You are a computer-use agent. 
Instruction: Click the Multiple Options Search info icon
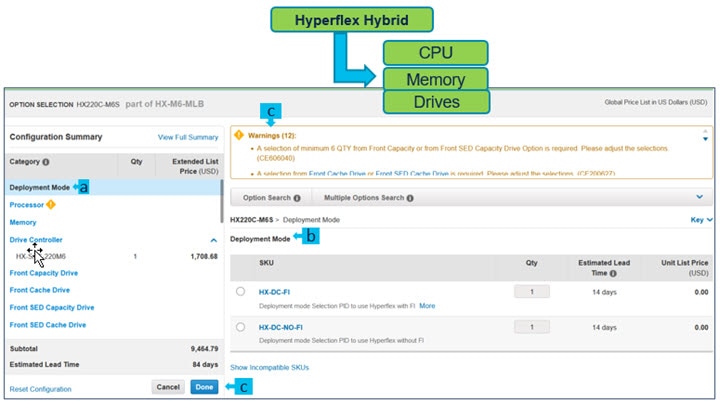(410, 198)
